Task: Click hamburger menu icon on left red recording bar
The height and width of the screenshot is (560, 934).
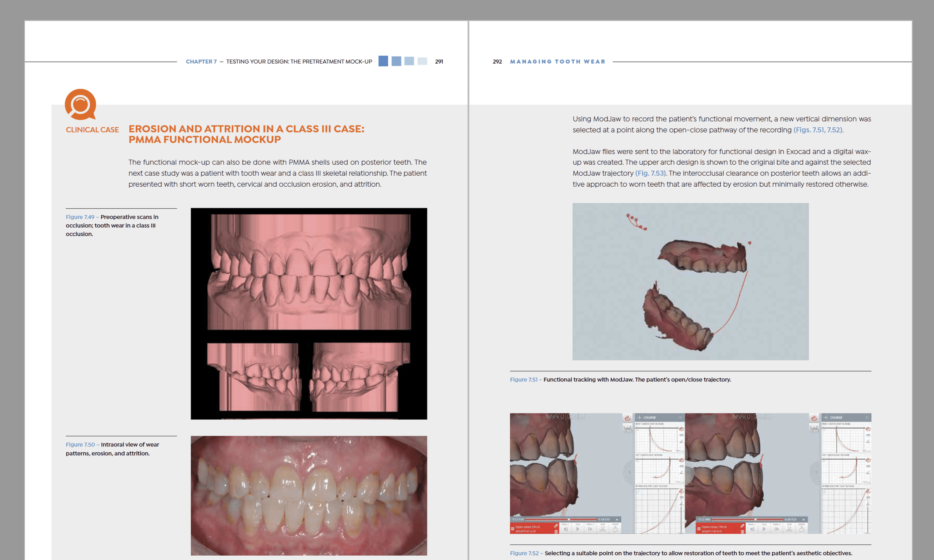Action: click(x=513, y=529)
